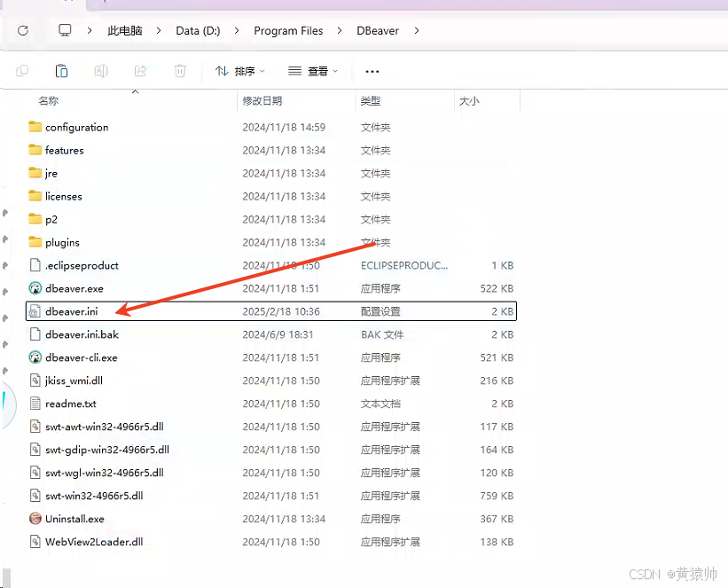This screenshot has height=588, width=728.
Task: Click the 名称 column header
Action: (48, 101)
